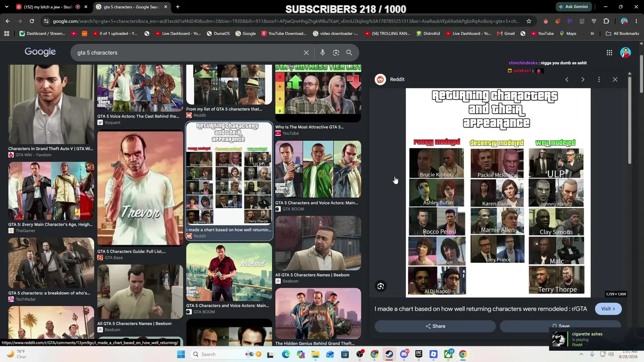Go to the next image in preview
Viewport: 644px width, 362px height.
583,79
